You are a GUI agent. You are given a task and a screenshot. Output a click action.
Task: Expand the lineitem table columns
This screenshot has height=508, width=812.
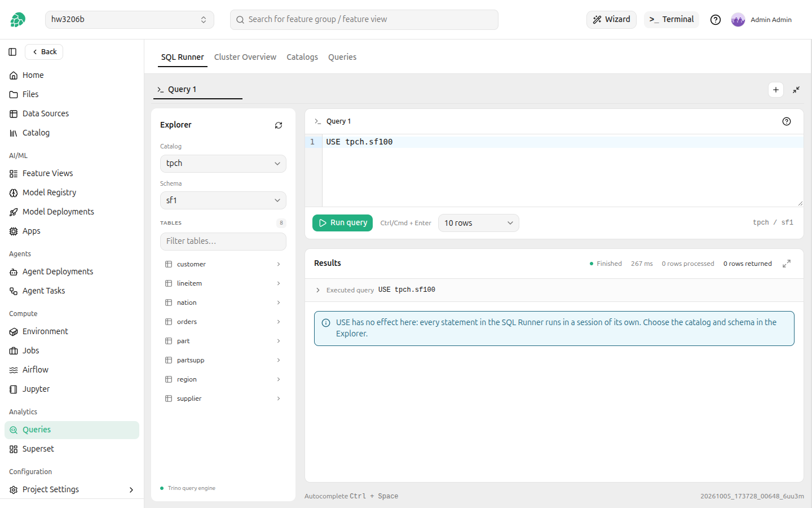223,283
